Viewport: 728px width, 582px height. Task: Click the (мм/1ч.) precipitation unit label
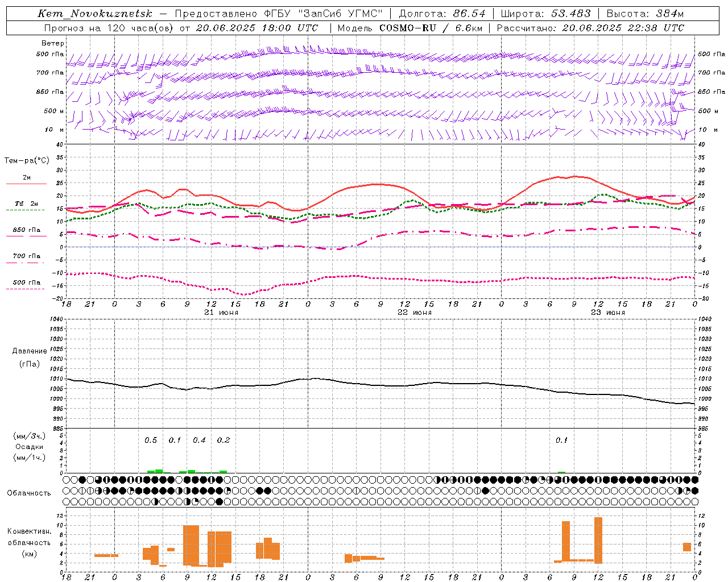click(30, 458)
